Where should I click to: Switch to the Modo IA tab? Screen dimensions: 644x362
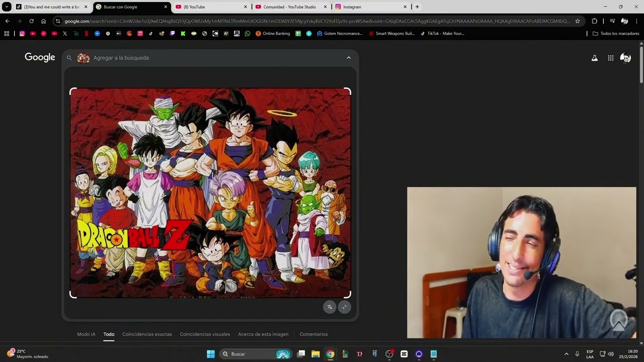pyautogui.click(x=86, y=334)
